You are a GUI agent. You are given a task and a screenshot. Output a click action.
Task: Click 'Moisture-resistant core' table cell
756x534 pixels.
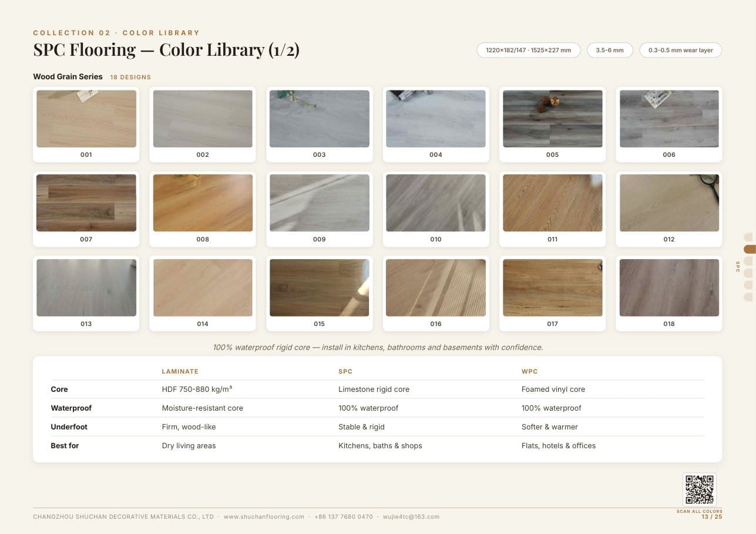point(202,408)
